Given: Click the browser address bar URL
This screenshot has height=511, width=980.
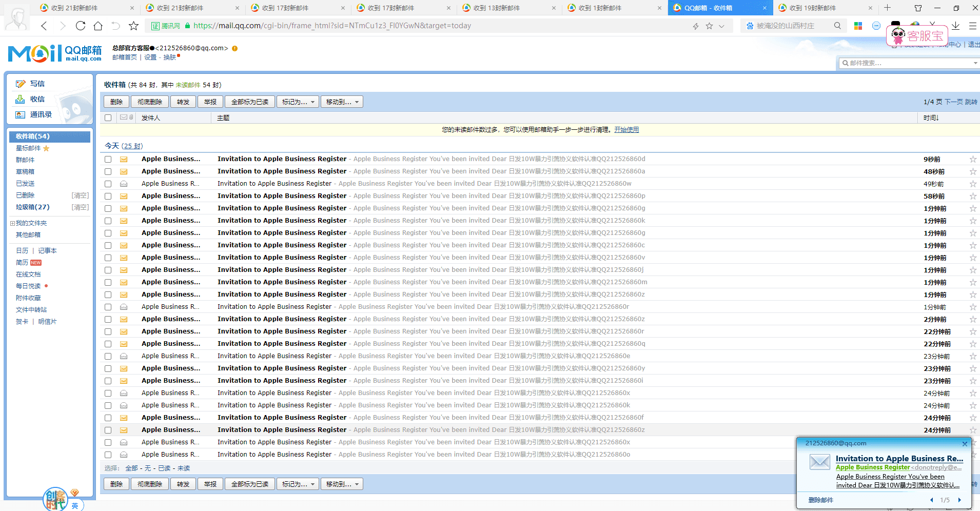Looking at the screenshot, I should (x=332, y=26).
